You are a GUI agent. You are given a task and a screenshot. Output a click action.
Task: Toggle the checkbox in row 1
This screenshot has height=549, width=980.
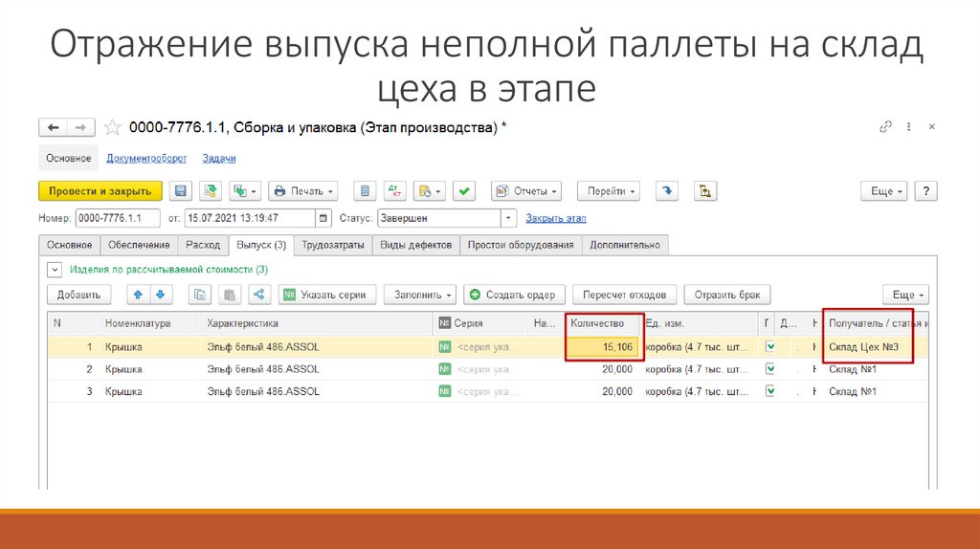[x=770, y=346]
